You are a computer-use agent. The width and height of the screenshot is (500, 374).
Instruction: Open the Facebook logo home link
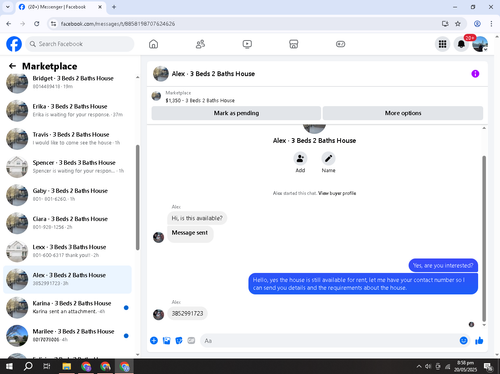[x=14, y=44]
